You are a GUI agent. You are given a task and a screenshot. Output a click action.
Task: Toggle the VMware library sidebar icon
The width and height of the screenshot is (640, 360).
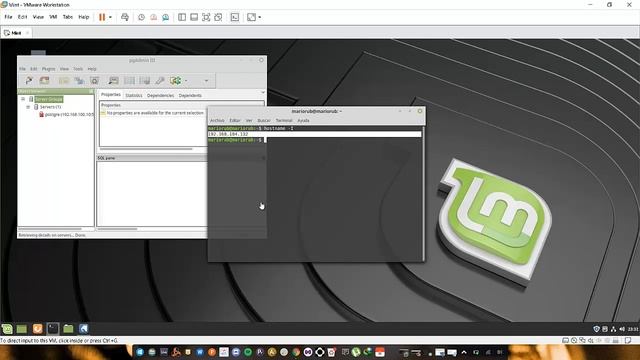click(x=182, y=17)
